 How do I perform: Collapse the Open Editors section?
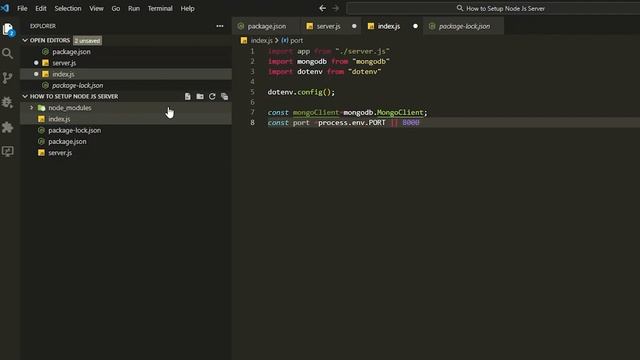(25, 40)
